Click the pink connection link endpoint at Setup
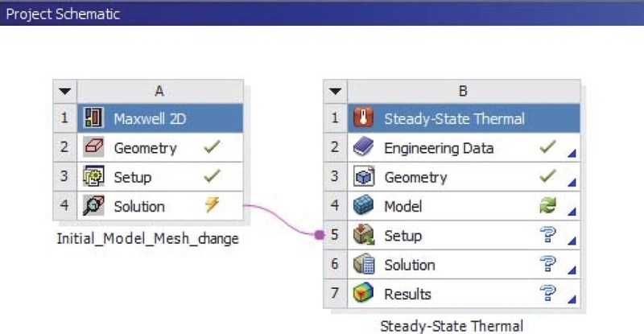Viewport: 644px width, 334px height. click(x=319, y=235)
